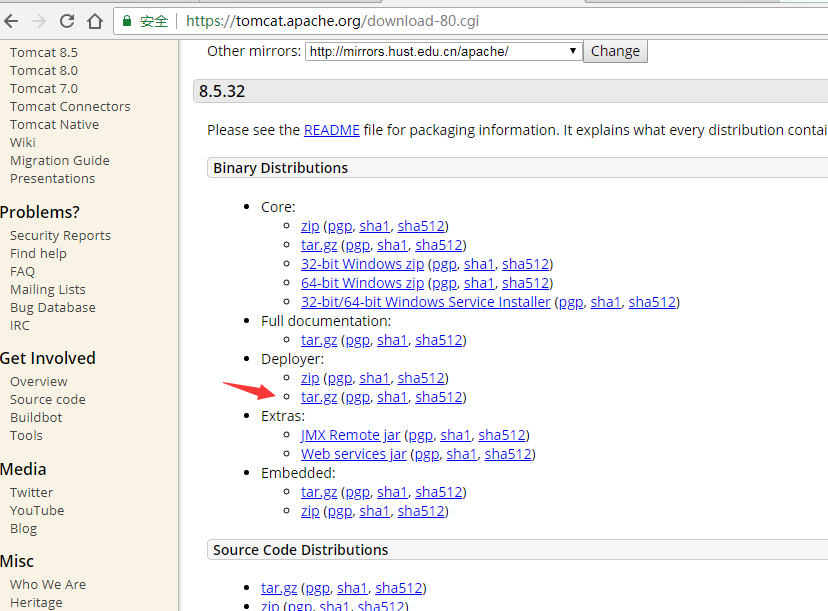Open the FAQ sidebar link
The width and height of the screenshot is (828, 611).
tap(22, 271)
